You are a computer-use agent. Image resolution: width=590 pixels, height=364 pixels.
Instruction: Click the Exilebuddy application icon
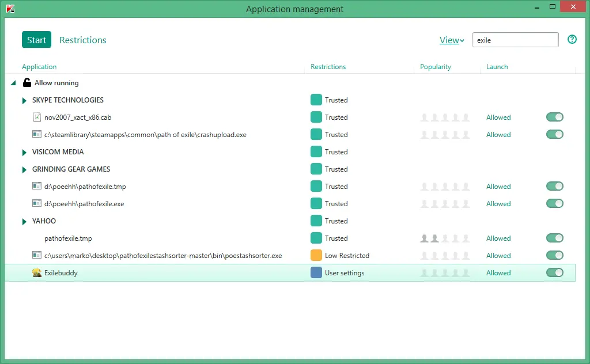tap(37, 272)
